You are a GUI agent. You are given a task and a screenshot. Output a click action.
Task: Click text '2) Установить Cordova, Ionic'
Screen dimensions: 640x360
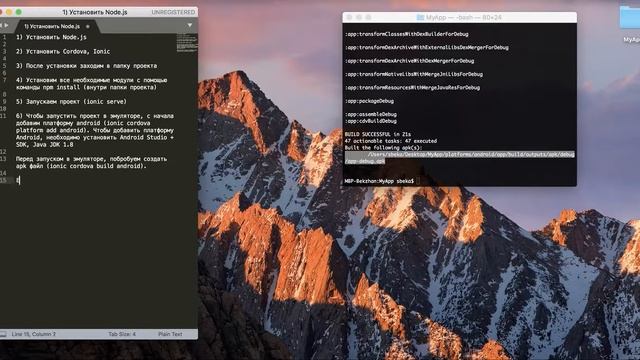(x=63, y=51)
